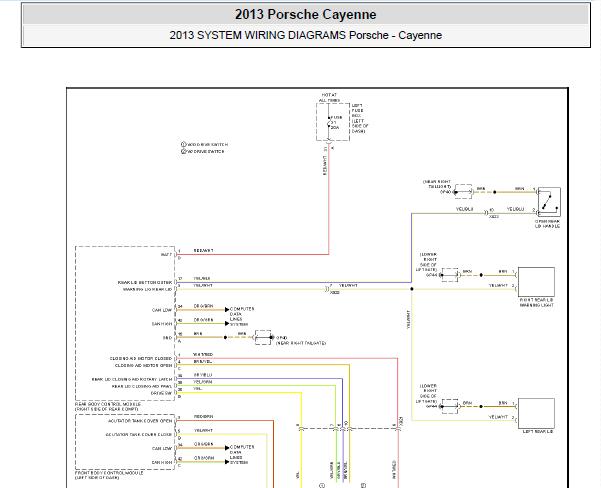Click the Fuse 31 30A symbol
The height and width of the screenshot is (488, 601).
[x=329, y=123]
